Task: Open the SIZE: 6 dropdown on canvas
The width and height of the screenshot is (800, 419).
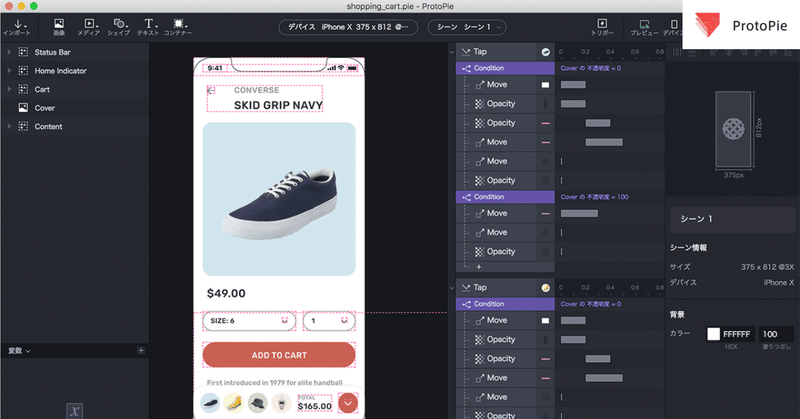Action: pos(249,321)
